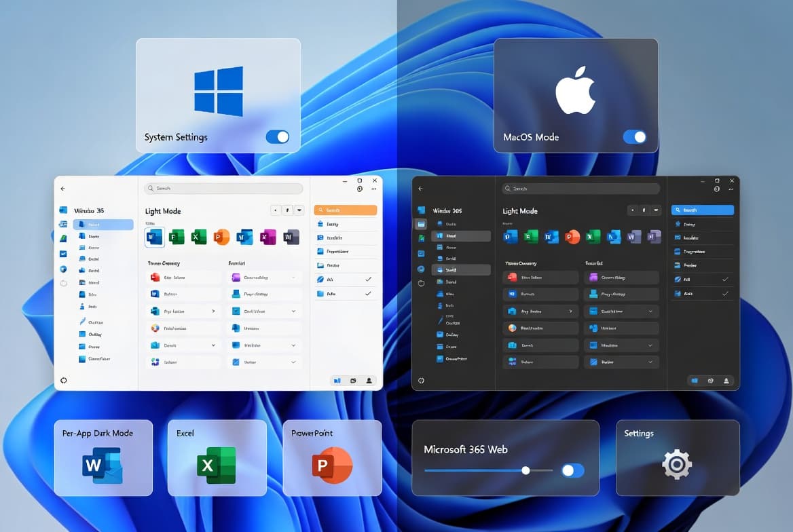793x532 pixels.
Task: Open the first blue Outlook-style icon in dark window's app row
Action: point(511,236)
